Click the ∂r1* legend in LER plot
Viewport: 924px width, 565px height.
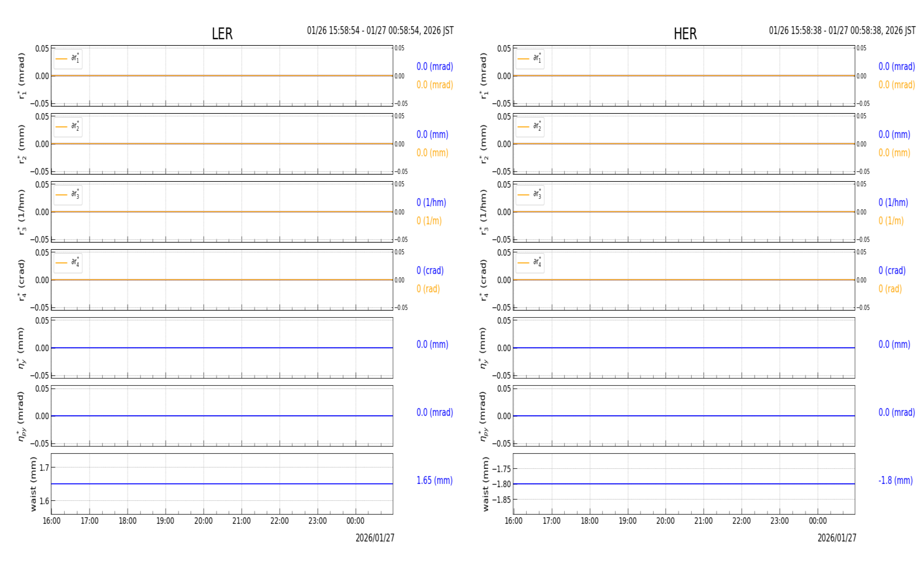(x=68, y=59)
